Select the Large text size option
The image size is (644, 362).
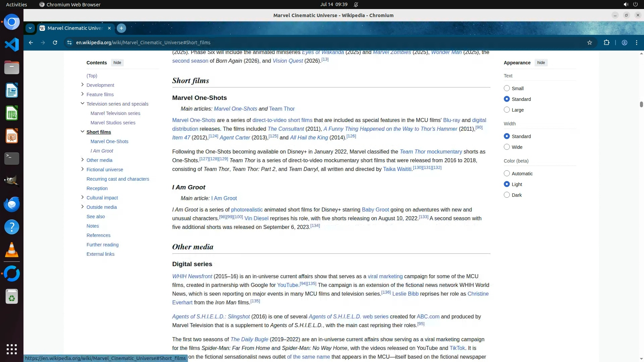click(506, 110)
